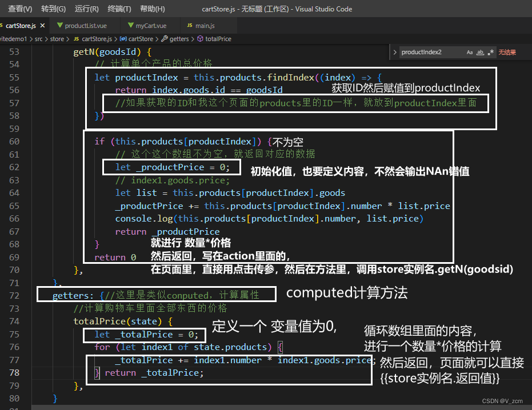Screen dimensions: 532x410
Task: Toggle whole word matching in find widget
Action: tap(480, 52)
